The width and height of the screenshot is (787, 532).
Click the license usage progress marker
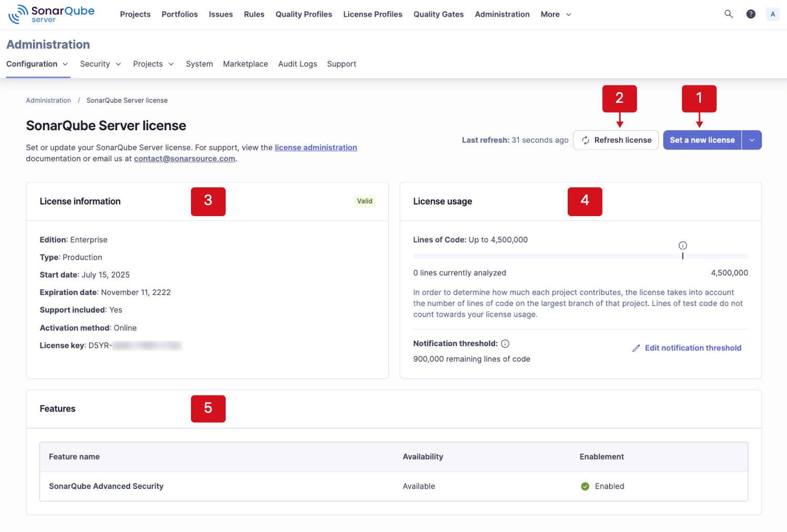point(683,256)
